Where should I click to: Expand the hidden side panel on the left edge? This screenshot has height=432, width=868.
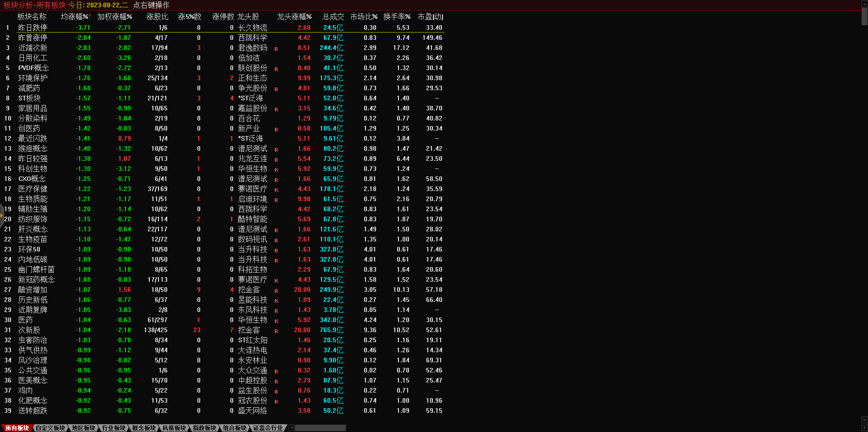[x=2, y=215]
